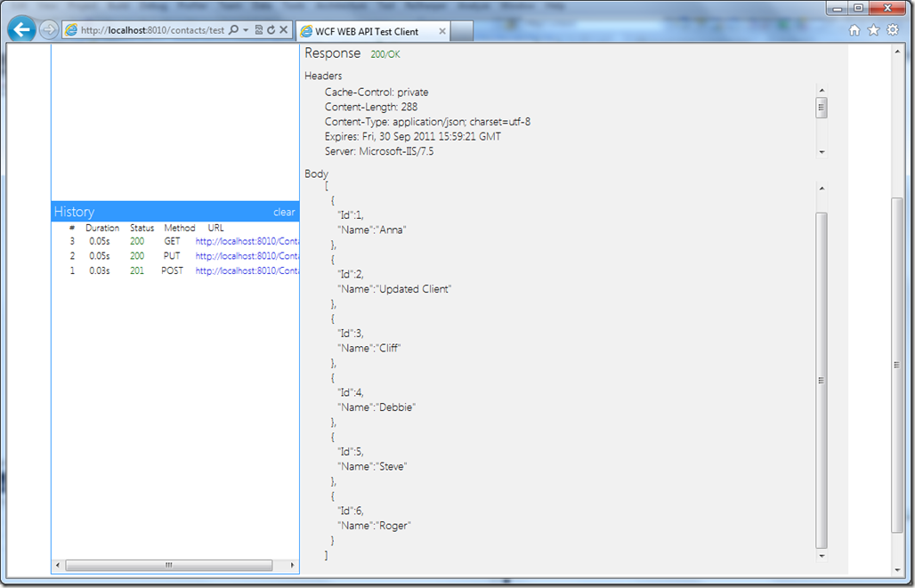
Task: Click the Headers panel scroll up arrow
Action: click(x=822, y=91)
